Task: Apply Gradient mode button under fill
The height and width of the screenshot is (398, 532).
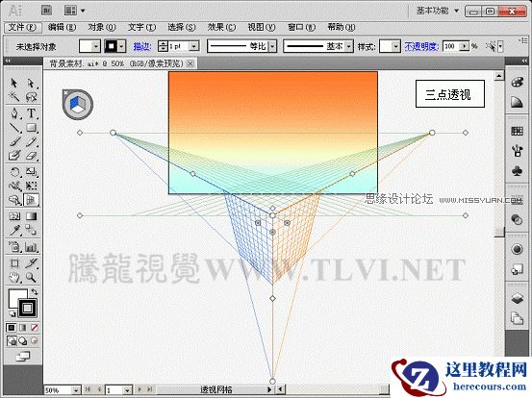Action: pyautogui.click(x=23, y=328)
